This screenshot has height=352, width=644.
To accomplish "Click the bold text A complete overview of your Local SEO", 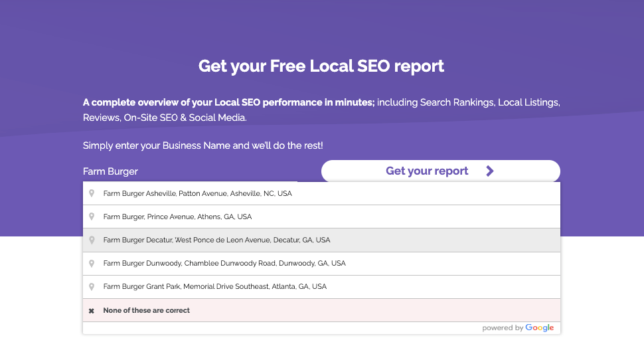I will [229, 102].
